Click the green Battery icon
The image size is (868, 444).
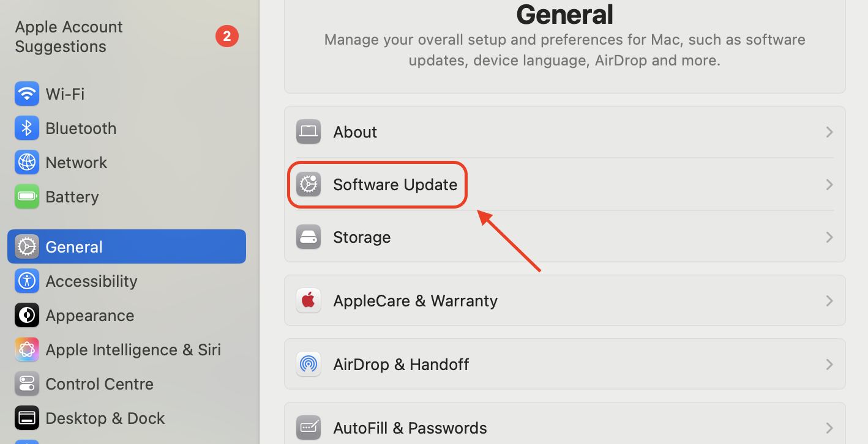coord(27,196)
